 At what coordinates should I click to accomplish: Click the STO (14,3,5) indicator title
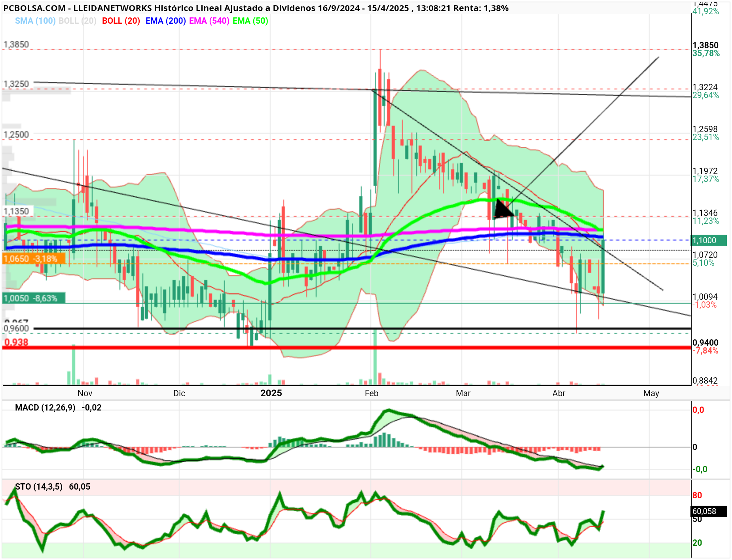click(x=39, y=487)
